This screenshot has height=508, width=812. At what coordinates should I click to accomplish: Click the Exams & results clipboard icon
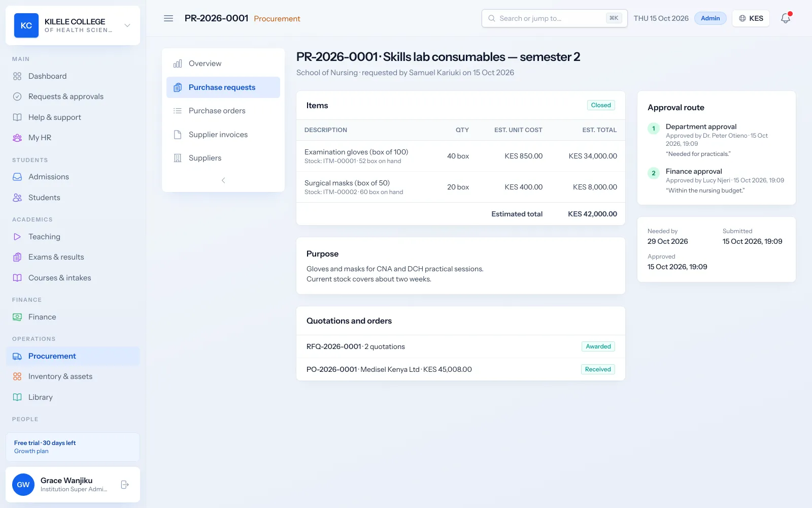pyautogui.click(x=17, y=257)
